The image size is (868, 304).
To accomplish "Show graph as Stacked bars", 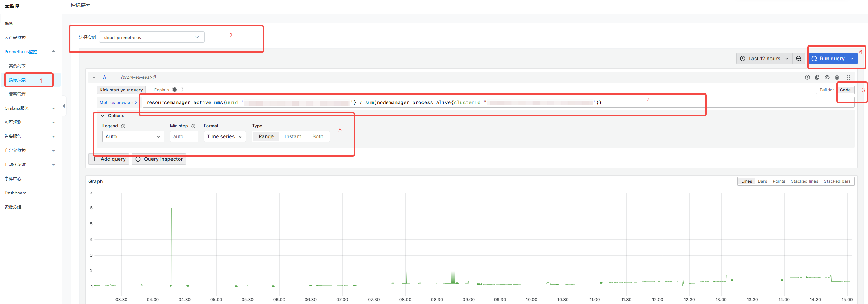I will (837, 181).
